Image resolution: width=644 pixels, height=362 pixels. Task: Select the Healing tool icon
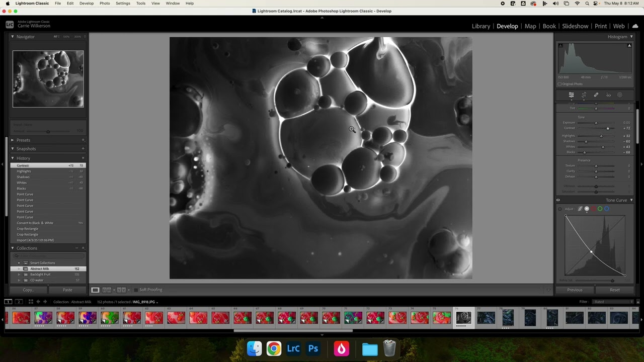596,95
